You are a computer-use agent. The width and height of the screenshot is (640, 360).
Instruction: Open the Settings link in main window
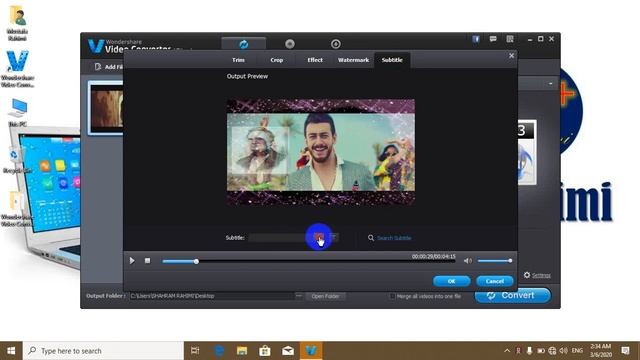pyautogui.click(x=541, y=276)
